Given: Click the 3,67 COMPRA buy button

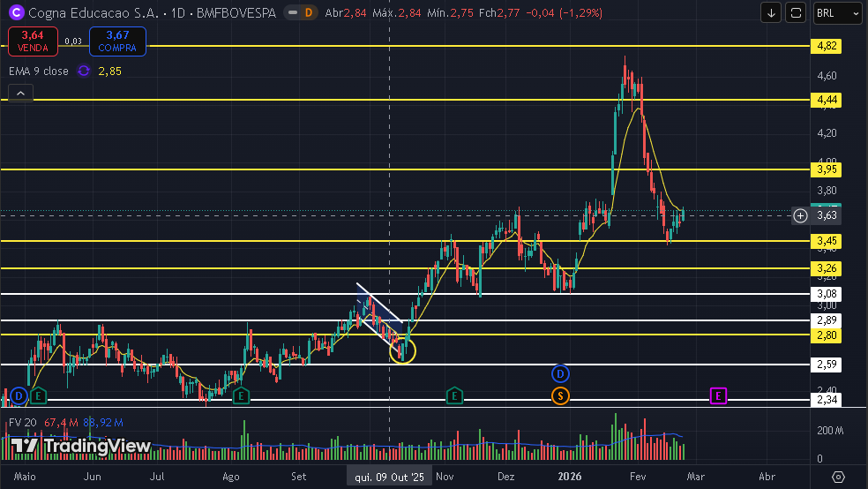Looking at the screenshot, I should (117, 41).
